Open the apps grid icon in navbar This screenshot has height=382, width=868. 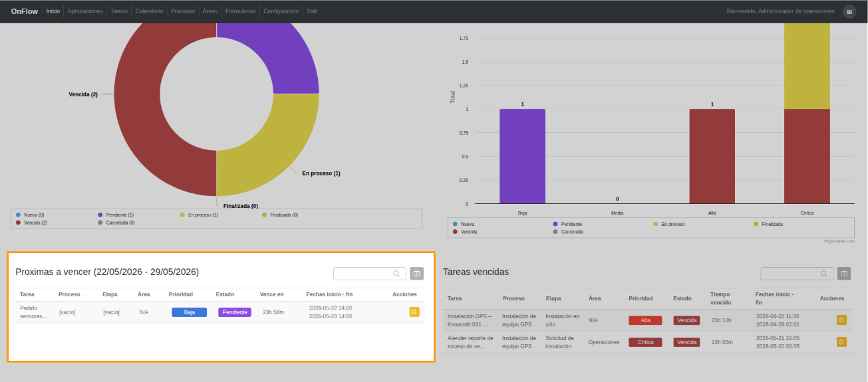849,11
